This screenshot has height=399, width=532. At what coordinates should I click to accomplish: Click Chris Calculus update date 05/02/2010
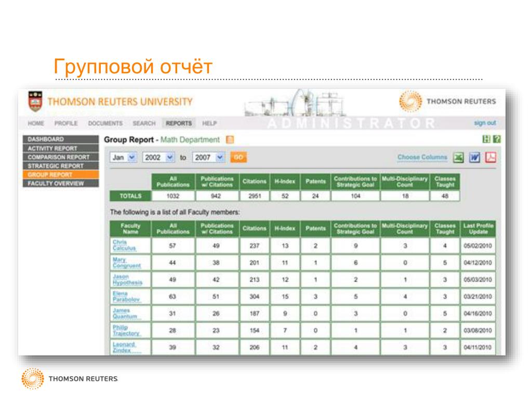pos(478,245)
